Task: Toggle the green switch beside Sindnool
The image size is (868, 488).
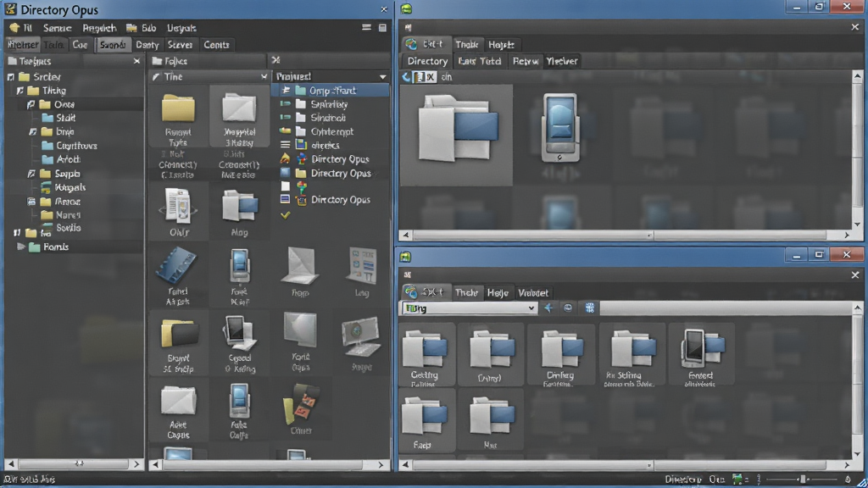Action: (x=285, y=117)
